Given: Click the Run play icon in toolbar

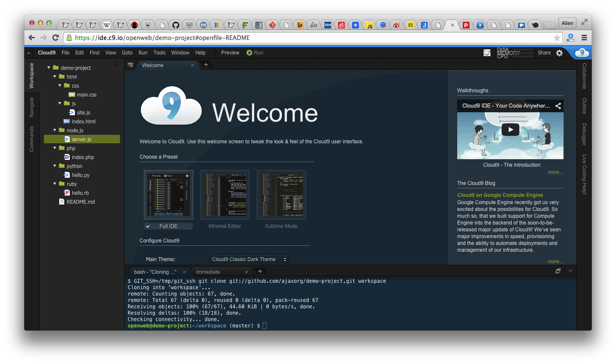Looking at the screenshot, I should [249, 53].
